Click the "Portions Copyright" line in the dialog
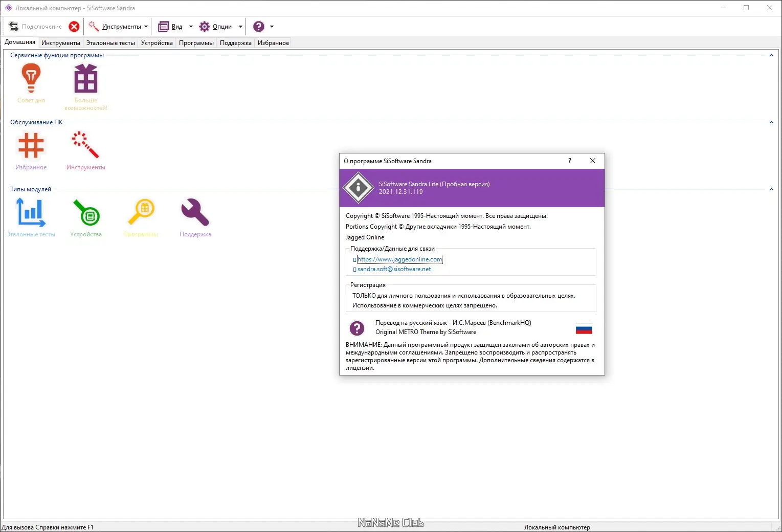This screenshot has width=782, height=532. [438, 227]
